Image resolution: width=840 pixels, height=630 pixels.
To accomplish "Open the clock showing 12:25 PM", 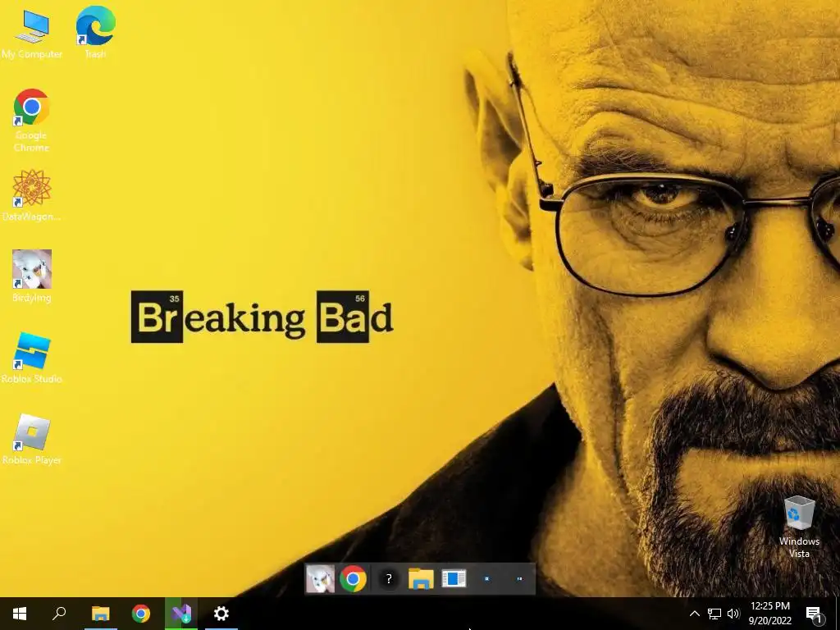I will 769,614.
